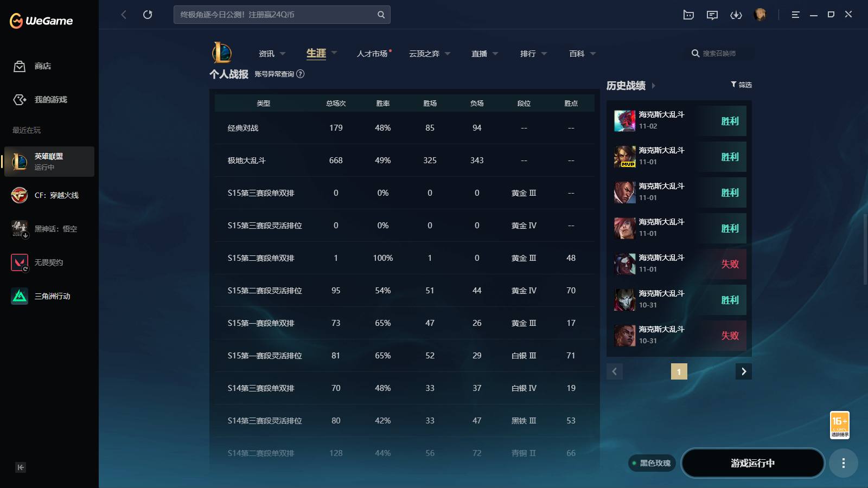The width and height of the screenshot is (868, 488).
Task: Open the 商店 store in sidebar
Action: click(42, 66)
